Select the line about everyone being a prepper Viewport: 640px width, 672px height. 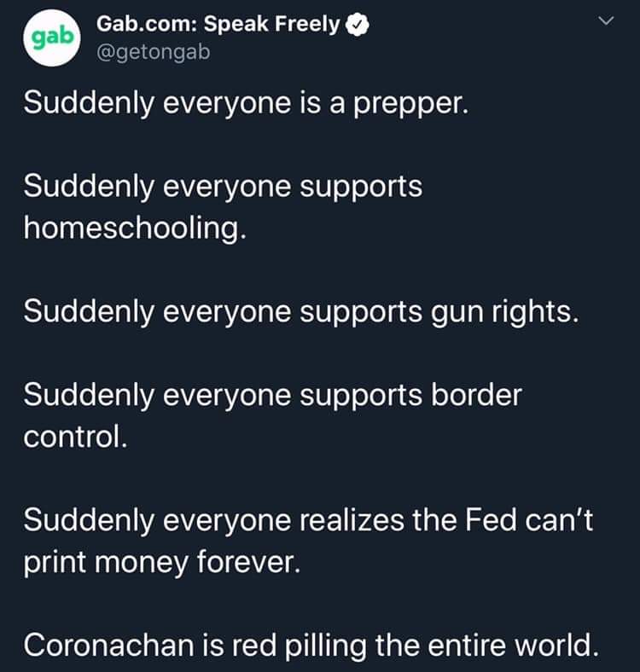tap(247, 104)
